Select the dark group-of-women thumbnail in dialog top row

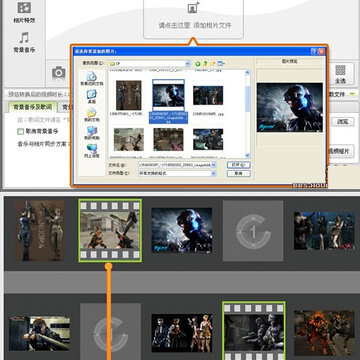(x=208, y=95)
